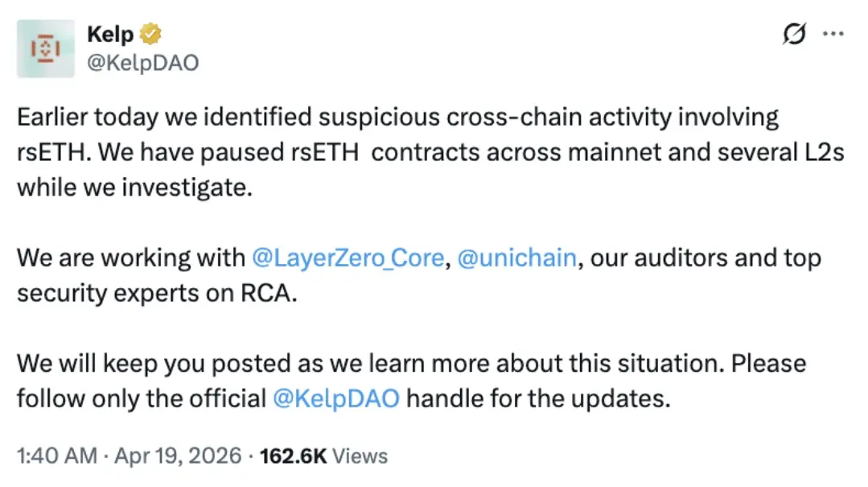Click the Views label after the count
Viewport: 868px width, 487px height.
(360, 456)
